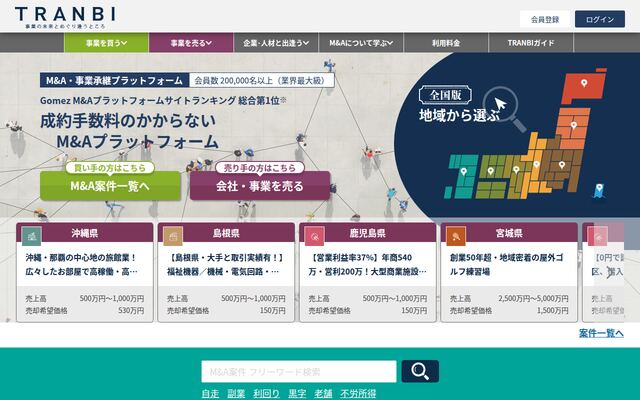640x400 pixels.
Task: Click the 営業利益率37% listing title
Action: (x=367, y=264)
